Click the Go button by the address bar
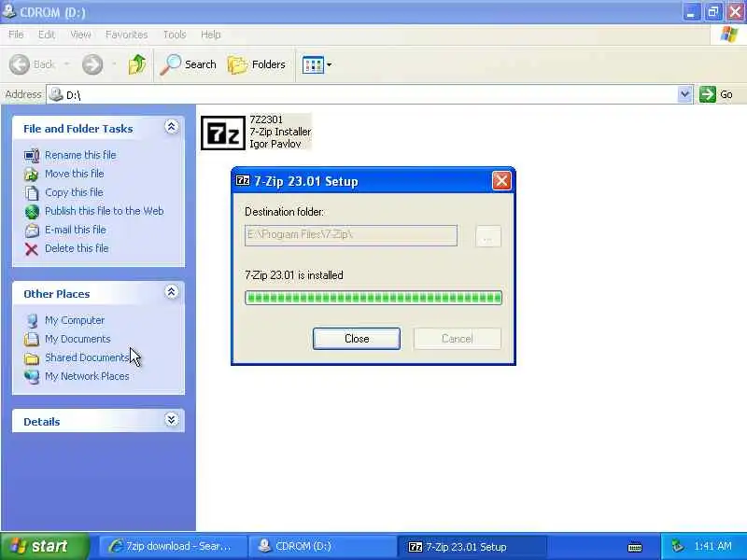This screenshot has height=560, width=747. tap(716, 94)
